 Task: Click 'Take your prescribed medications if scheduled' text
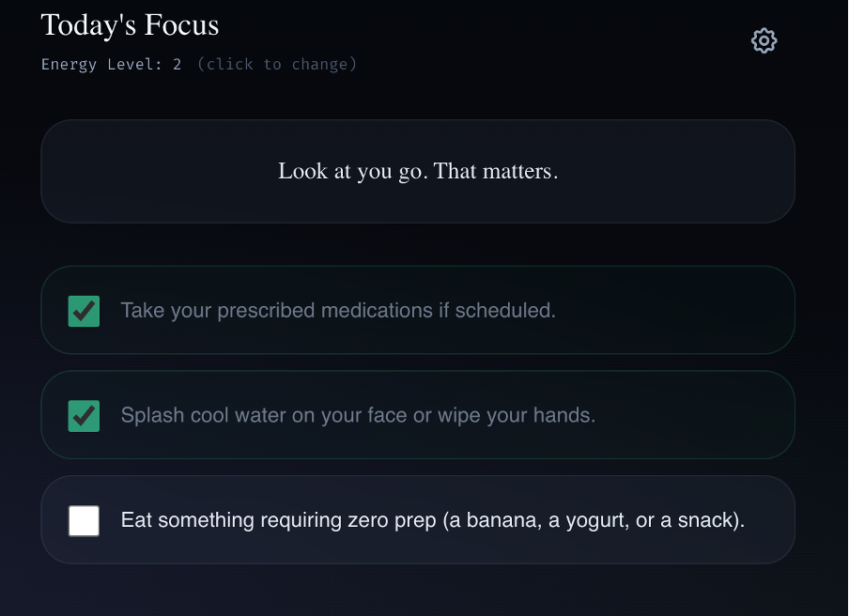click(x=338, y=311)
